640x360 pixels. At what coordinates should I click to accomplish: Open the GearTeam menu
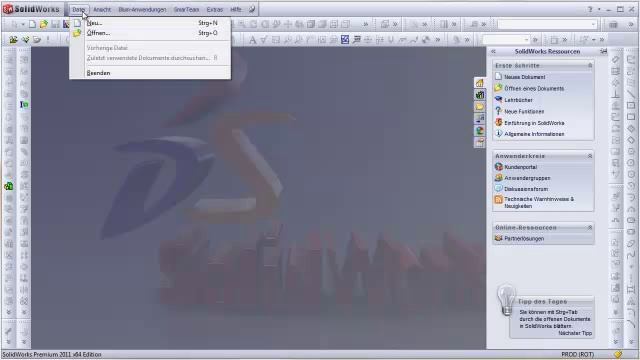[x=186, y=9]
